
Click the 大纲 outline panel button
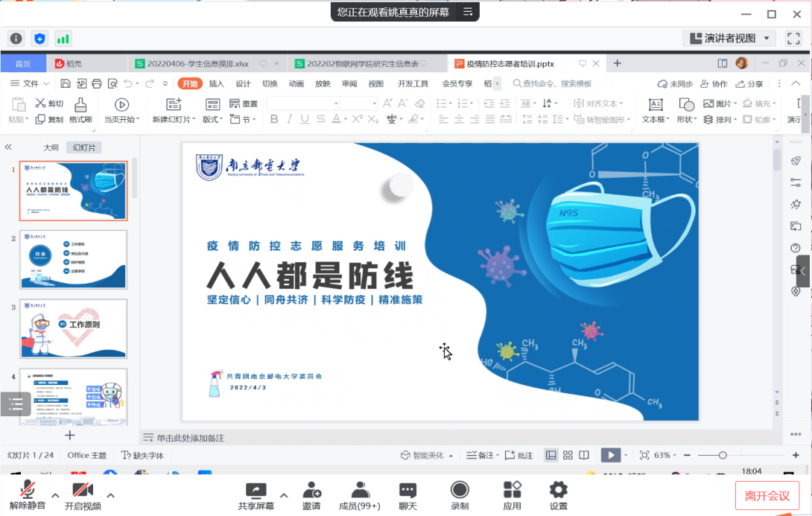point(51,147)
